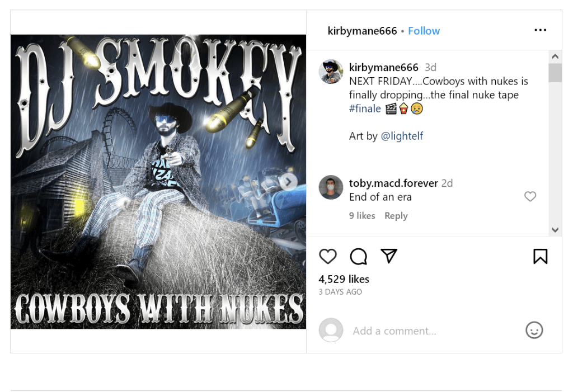573x392 pixels.
Task: Go to next image with carousel arrow
Action: (288, 182)
